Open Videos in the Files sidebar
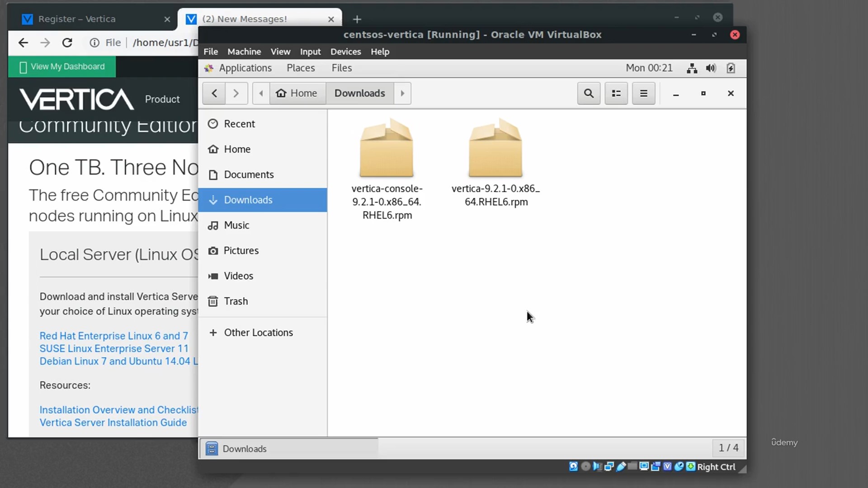 coord(262,276)
